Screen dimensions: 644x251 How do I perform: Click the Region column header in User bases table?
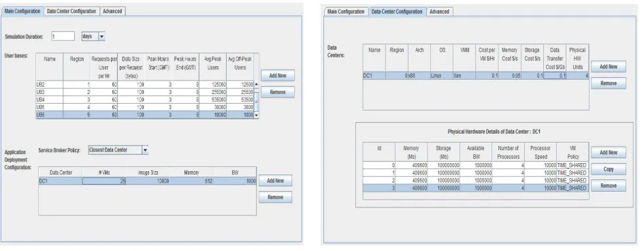(x=77, y=67)
